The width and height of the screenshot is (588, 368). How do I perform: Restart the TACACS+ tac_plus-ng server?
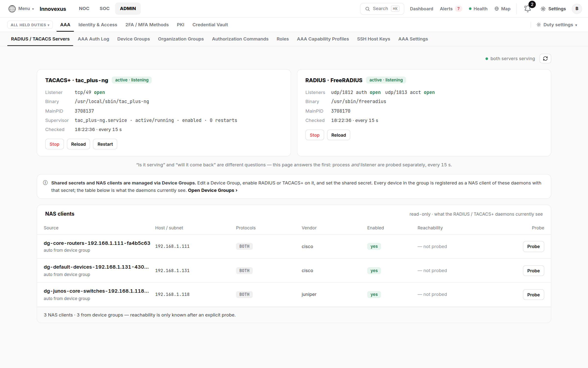pos(105,144)
